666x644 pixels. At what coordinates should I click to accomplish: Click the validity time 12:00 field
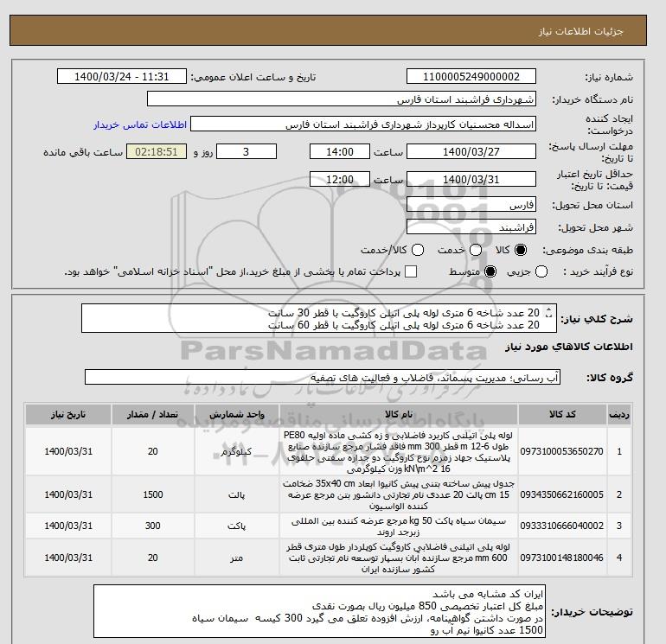pos(340,179)
